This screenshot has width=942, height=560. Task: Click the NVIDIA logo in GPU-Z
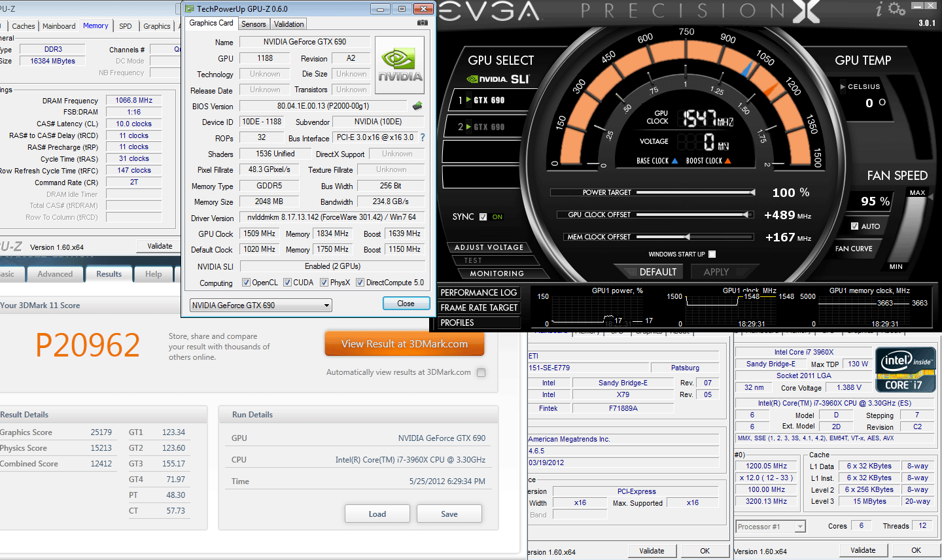[x=400, y=64]
